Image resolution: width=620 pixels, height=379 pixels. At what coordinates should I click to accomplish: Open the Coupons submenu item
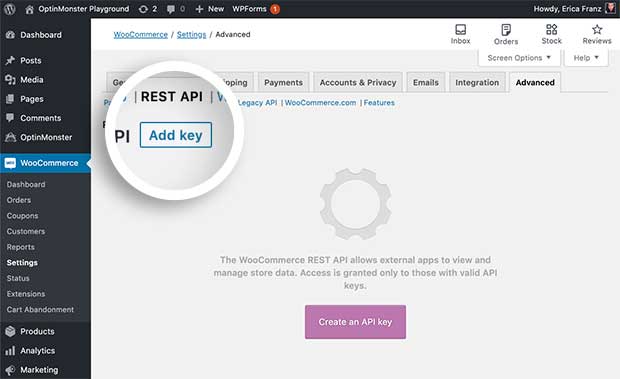22,216
